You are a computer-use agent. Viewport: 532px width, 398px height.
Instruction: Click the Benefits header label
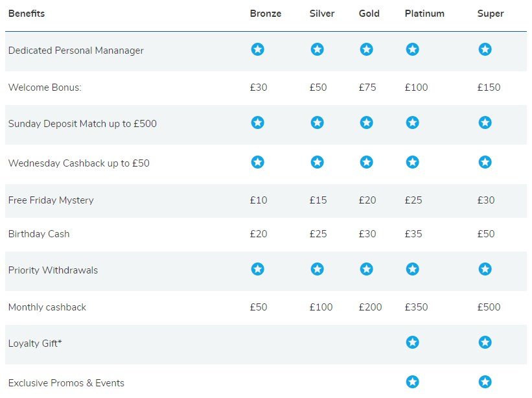click(27, 14)
